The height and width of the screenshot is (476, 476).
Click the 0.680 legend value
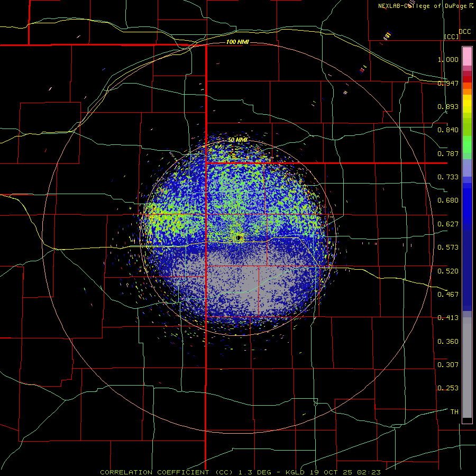(448, 200)
